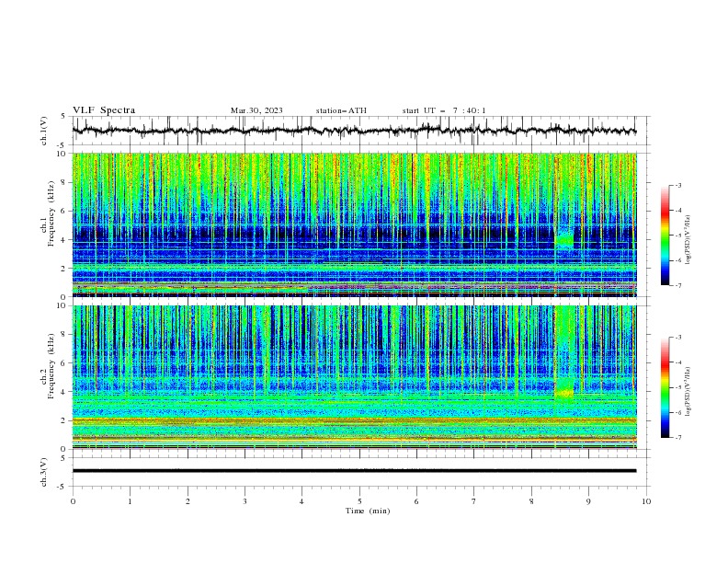This screenshot has height=563, width=728.
Task: Click the ch.1 colorbar tick "-7"
Action: tap(677, 285)
